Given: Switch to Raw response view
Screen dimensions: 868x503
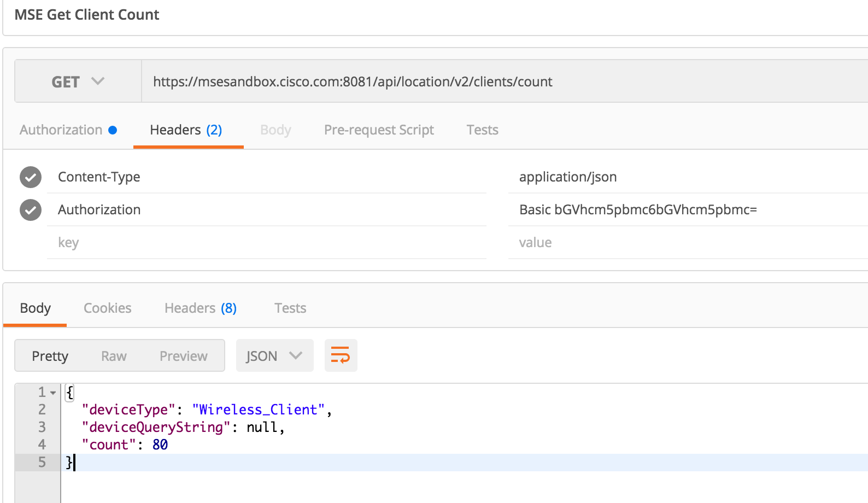Looking at the screenshot, I should (x=114, y=356).
